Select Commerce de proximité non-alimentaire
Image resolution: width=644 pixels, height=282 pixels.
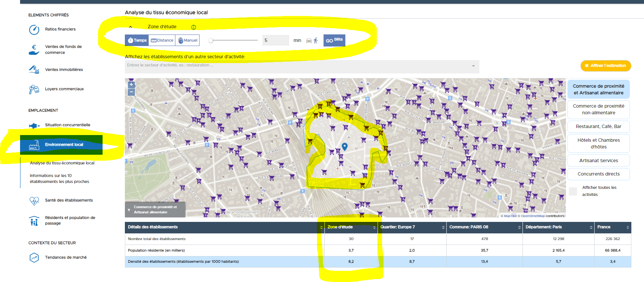pos(598,109)
